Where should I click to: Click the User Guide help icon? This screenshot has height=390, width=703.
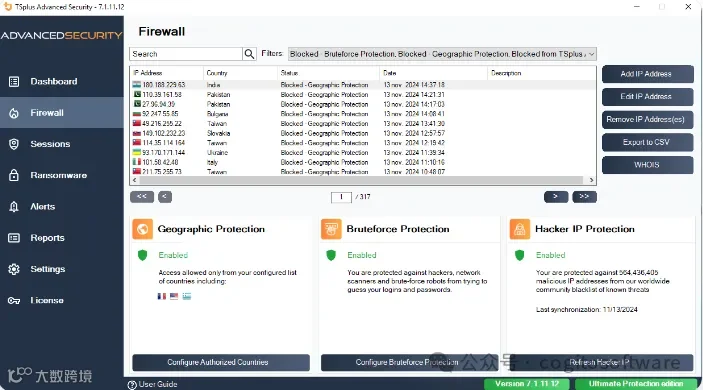(132, 385)
